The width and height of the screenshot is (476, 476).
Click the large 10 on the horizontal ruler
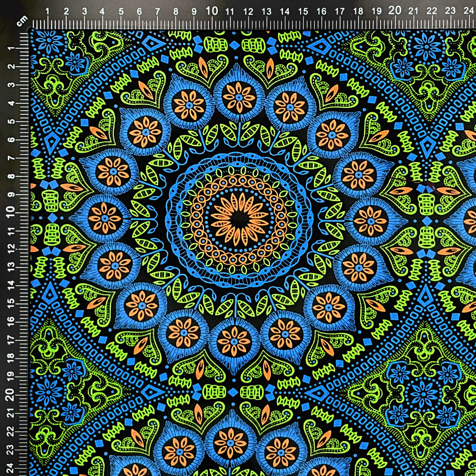click(x=212, y=11)
